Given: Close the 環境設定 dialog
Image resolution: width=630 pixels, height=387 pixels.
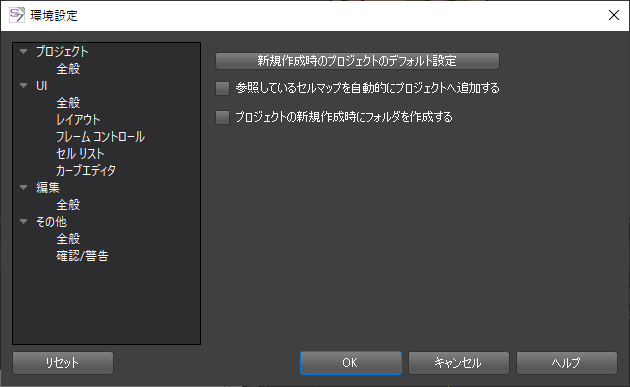Looking at the screenshot, I should (x=614, y=15).
